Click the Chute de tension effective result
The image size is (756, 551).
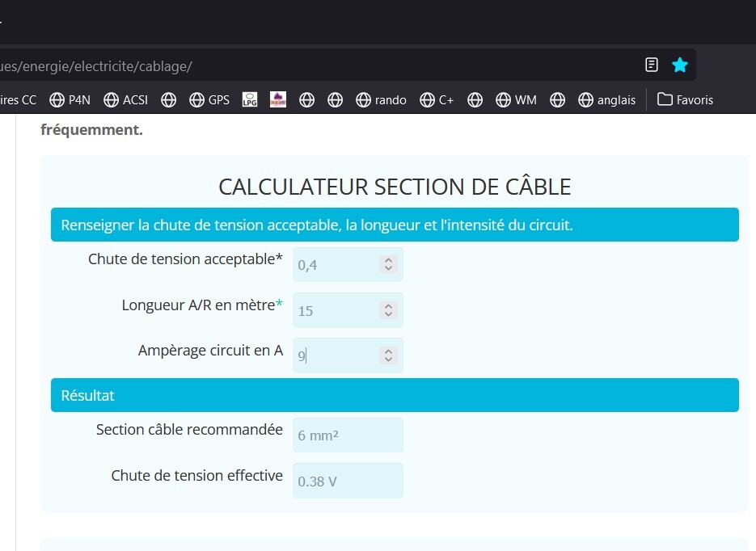(x=348, y=481)
